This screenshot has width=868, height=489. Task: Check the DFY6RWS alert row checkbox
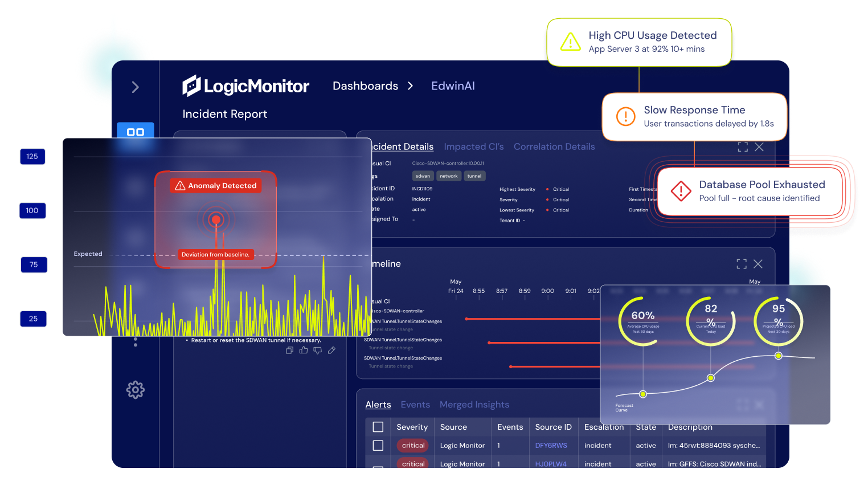click(x=378, y=446)
